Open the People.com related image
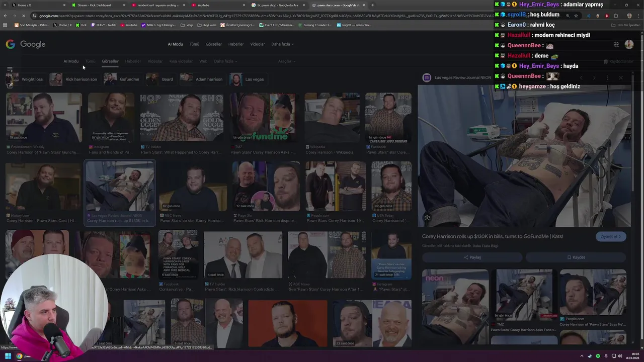Image resolution: width=644 pixels, height=362 pixels. tap(593, 292)
